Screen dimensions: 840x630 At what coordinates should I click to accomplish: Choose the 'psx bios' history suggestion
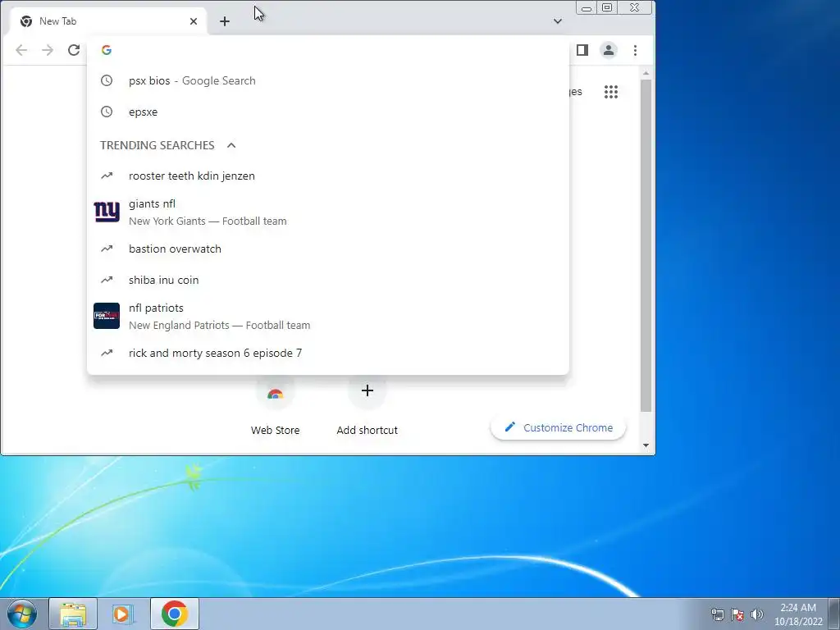[328, 81]
